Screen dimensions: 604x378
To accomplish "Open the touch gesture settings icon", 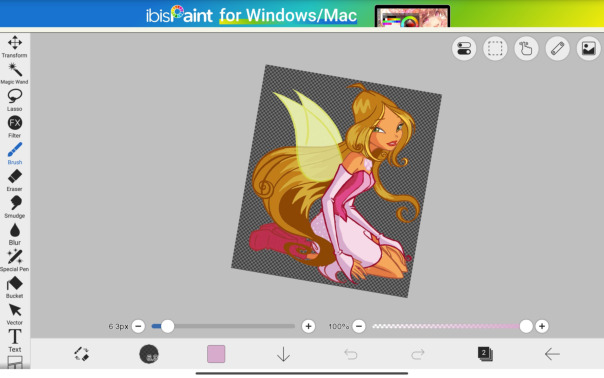I will point(526,49).
